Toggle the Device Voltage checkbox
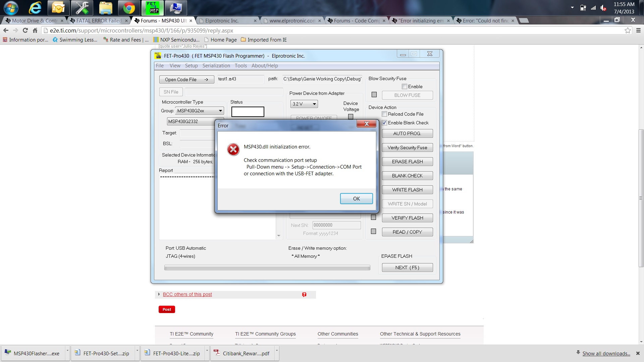Image resolution: width=644 pixels, height=362 pixels. tap(351, 117)
